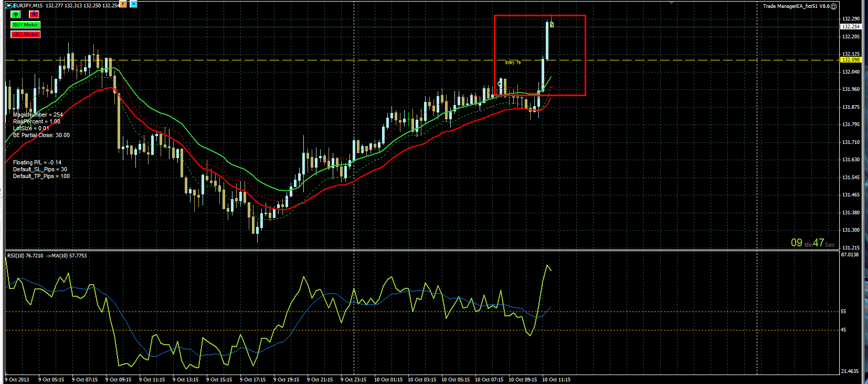Click the green up-arrow button

click(x=16, y=14)
